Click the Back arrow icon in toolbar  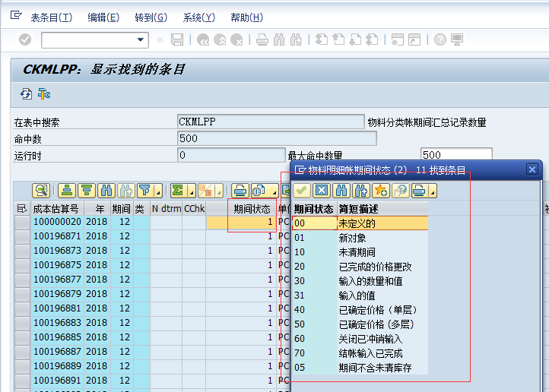tap(203, 40)
